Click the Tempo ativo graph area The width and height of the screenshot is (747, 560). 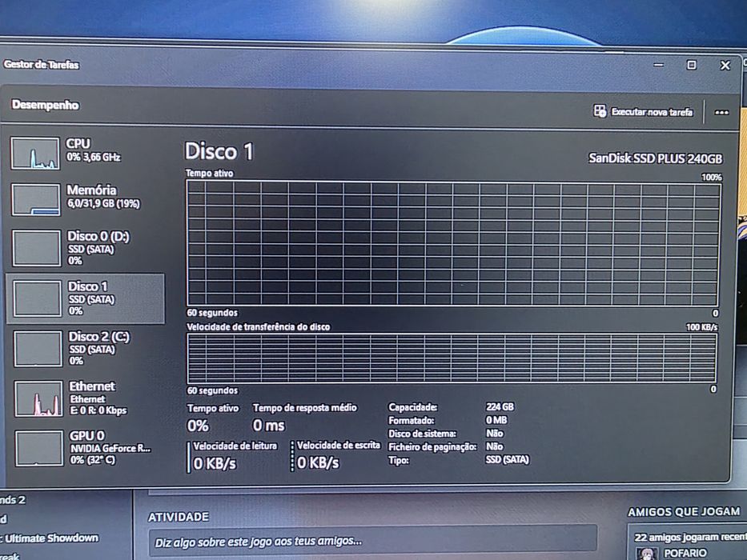(x=452, y=243)
